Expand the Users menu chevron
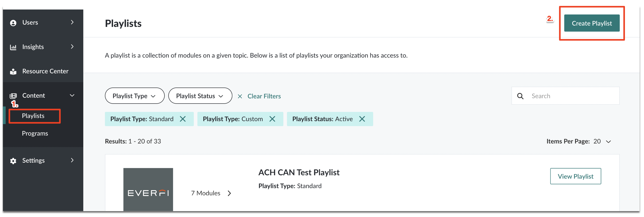 click(x=72, y=22)
